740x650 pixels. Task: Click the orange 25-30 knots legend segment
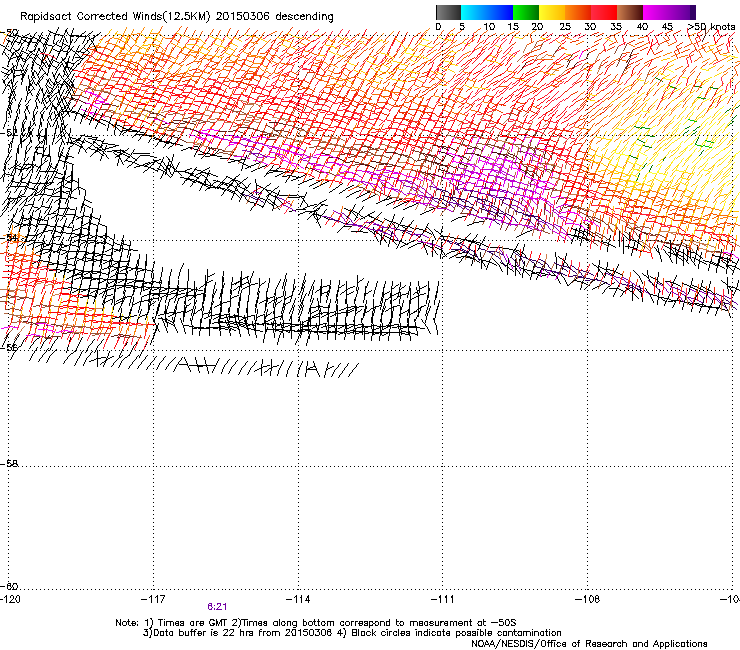click(x=578, y=12)
